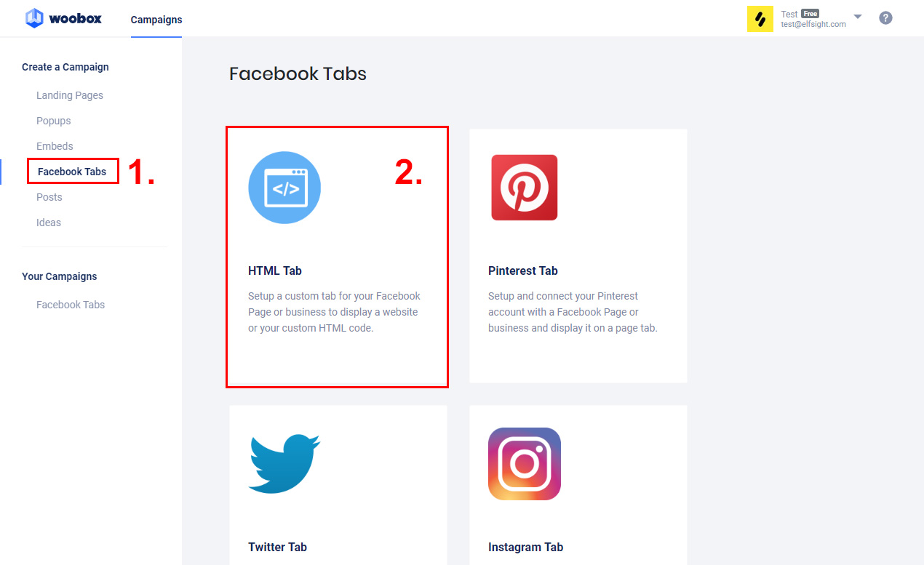This screenshot has height=565, width=924.
Task: Click the Pinterest logo icon
Action: click(524, 188)
